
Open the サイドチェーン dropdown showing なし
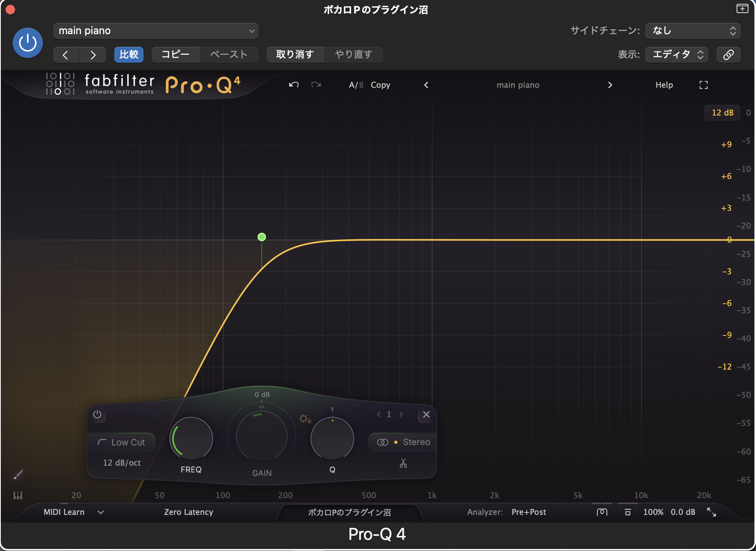693,31
